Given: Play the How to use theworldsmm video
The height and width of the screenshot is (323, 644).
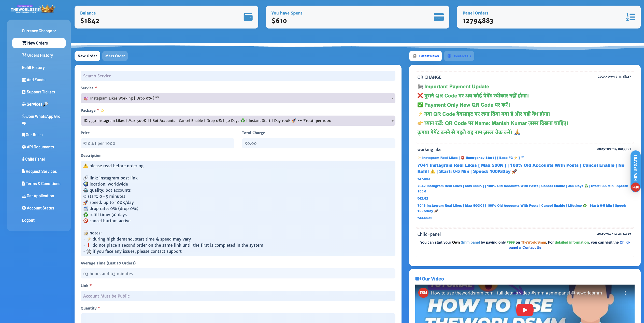Looking at the screenshot, I should pos(524,310).
